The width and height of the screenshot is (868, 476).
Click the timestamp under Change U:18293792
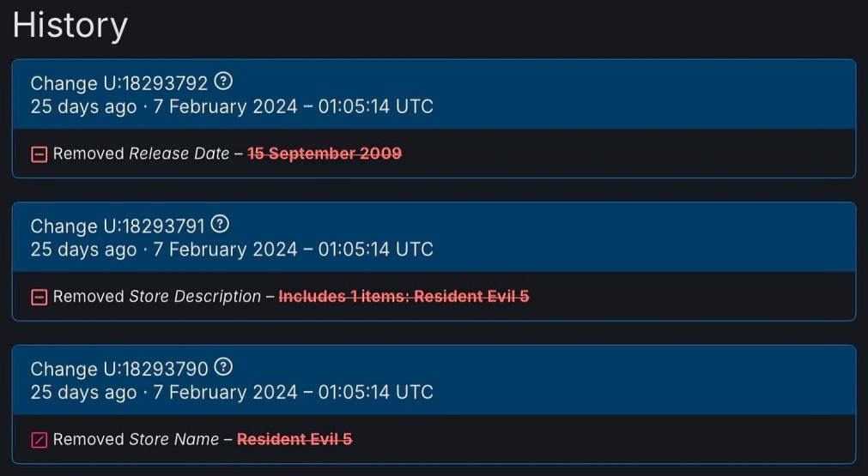pos(232,106)
